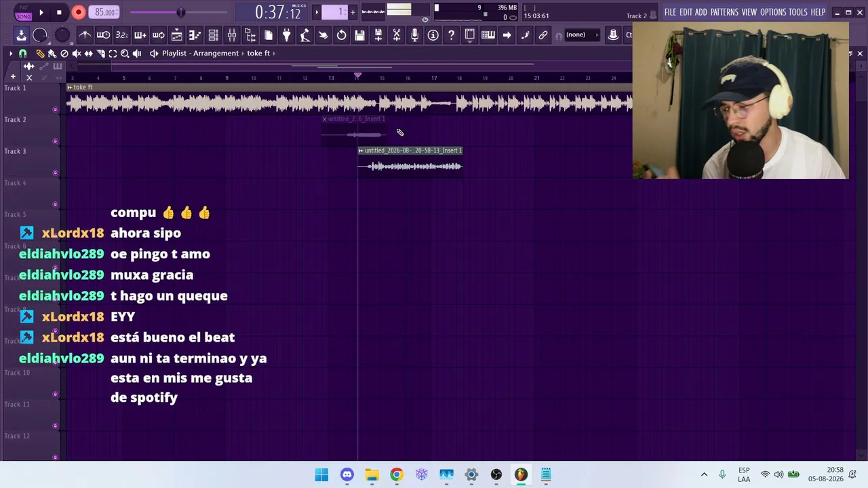Click 'toke ft' in playlist breadcrumb
The height and width of the screenshot is (488, 868).
pos(258,53)
